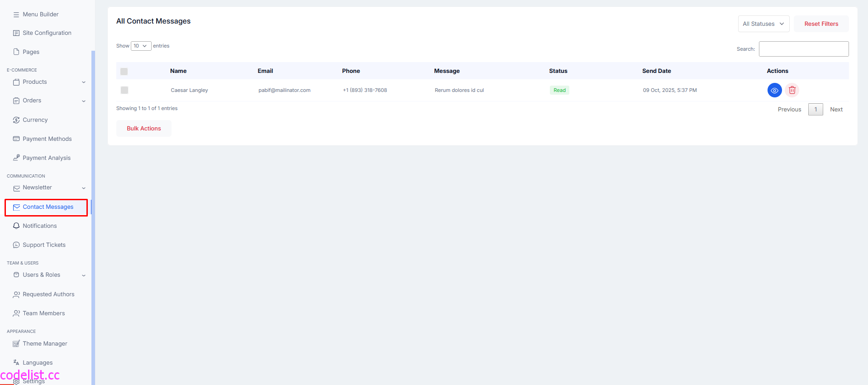Viewport: 868px width, 385px height.
Task: Click the Users & Roles icon
Action: 16,275
